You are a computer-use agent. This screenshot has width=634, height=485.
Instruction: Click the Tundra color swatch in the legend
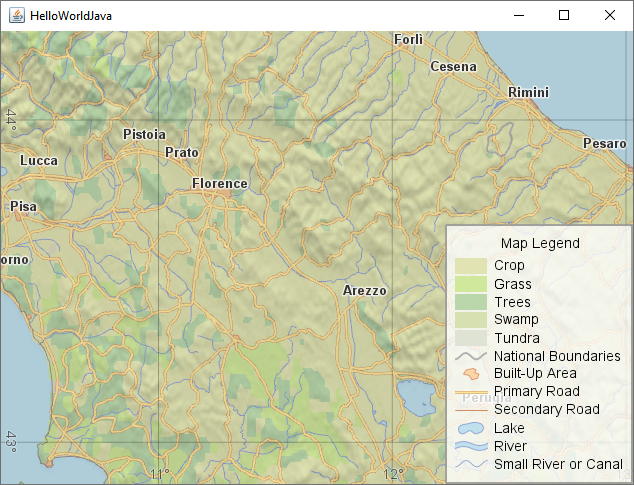pyautogui.click(x=470, y=338)
